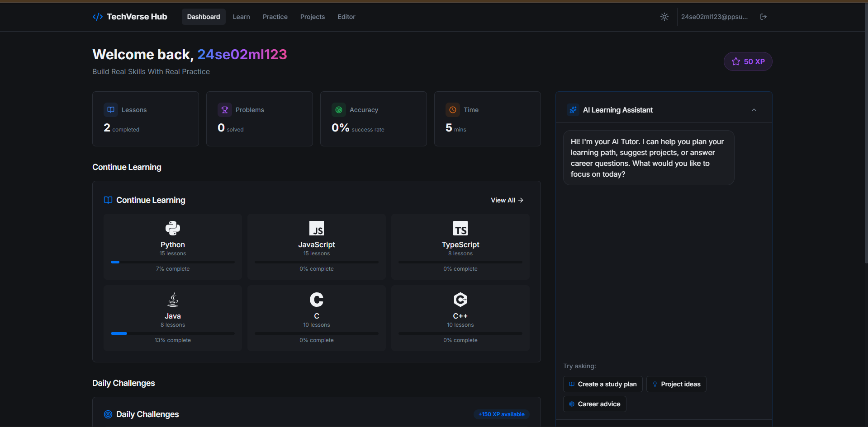Screen dimensions: 868x427
Task: Click the Problems trophy icon
Action: point(225,109)
